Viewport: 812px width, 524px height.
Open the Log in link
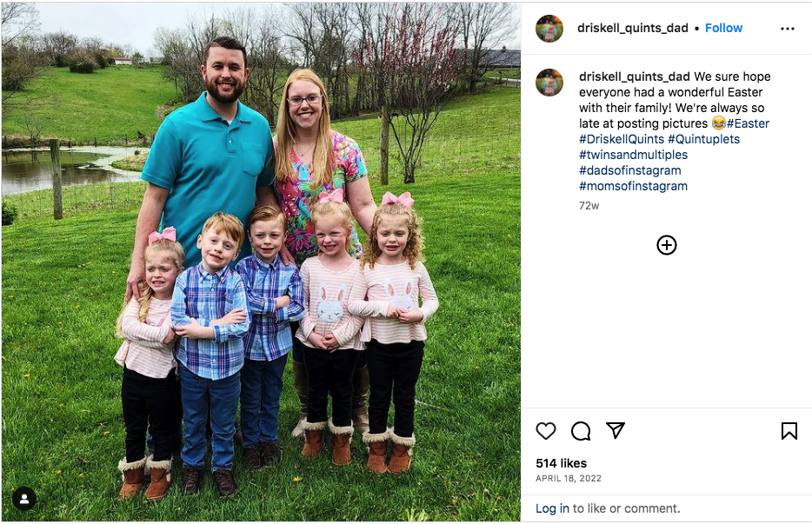(x=552, y=508)
